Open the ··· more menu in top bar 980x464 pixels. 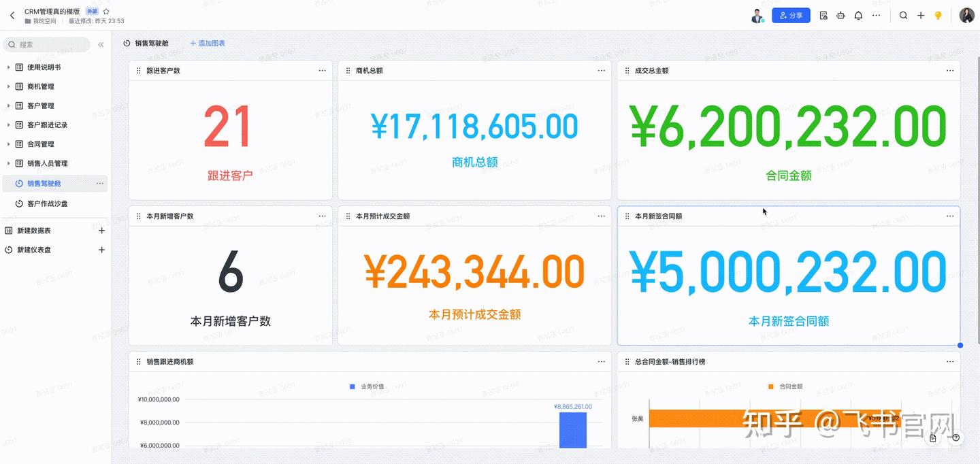(x=877, y=14)
